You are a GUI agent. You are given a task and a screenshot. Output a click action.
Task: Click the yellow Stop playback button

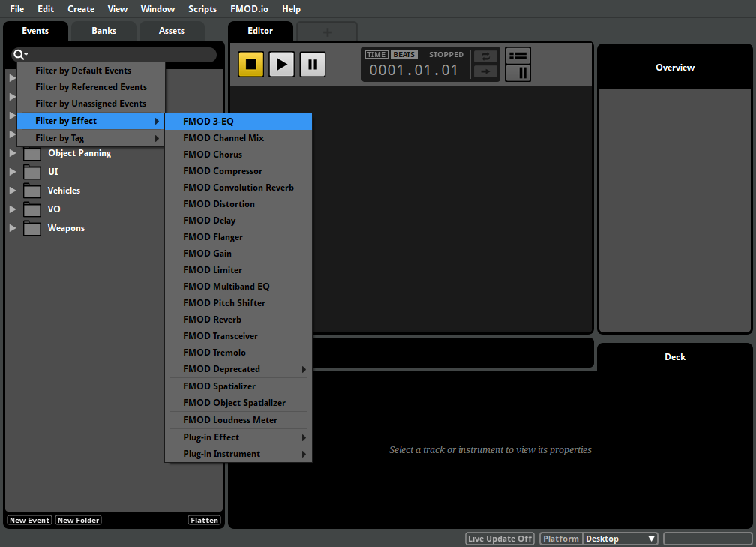coord(250,65)
